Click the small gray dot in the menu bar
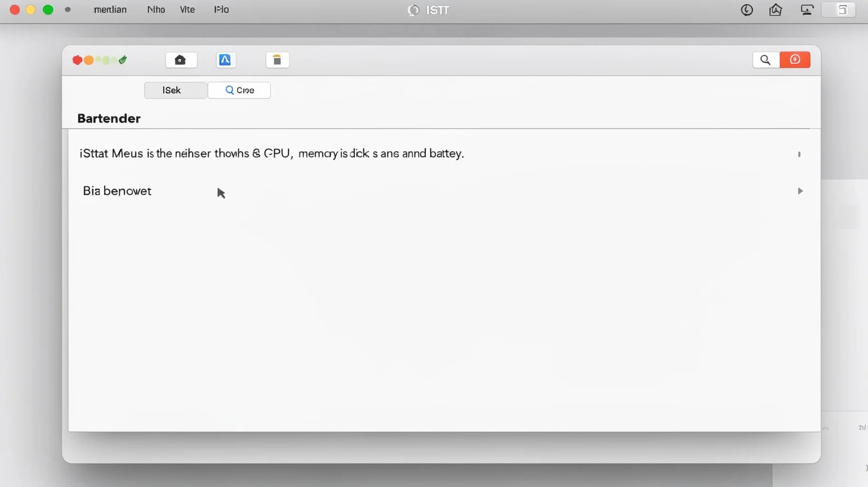 68,10
